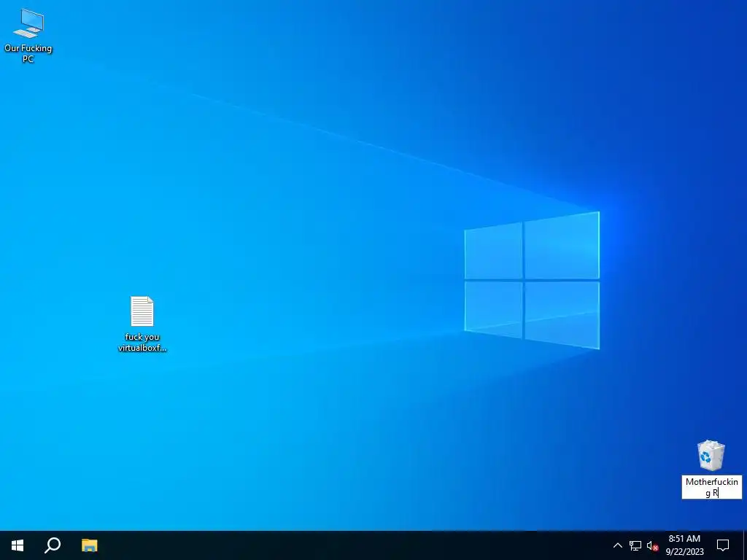Click the label text under the computer icon
This screenshot has height=560, width=747.
click(x=28, y=53)
